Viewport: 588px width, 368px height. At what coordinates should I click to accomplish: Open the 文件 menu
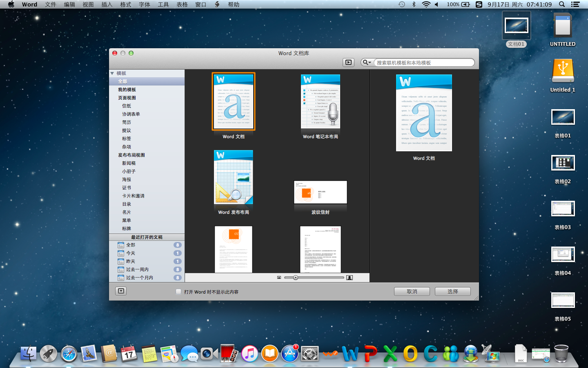(51, 4)
